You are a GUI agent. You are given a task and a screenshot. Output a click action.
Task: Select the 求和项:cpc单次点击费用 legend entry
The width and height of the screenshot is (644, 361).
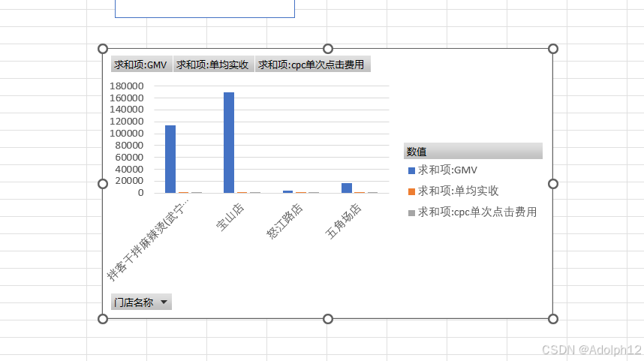coord(472,212)
